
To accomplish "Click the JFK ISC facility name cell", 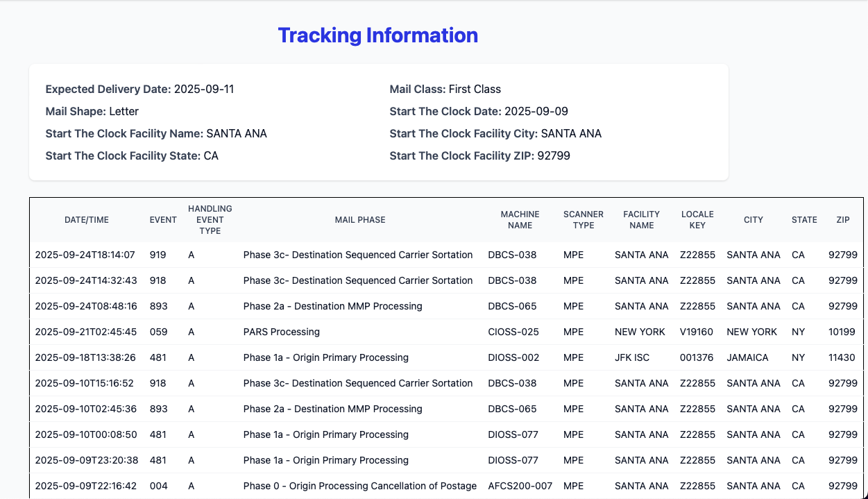I will coord(632,357).
